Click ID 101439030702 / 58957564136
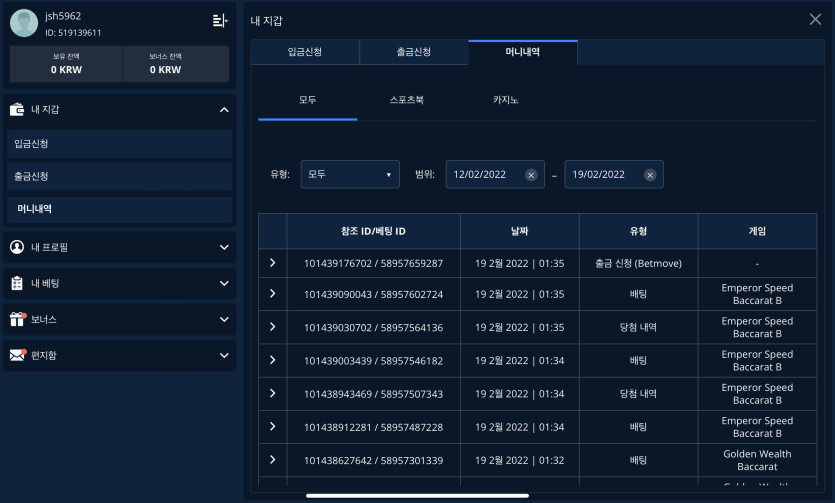 click(373, 328)
